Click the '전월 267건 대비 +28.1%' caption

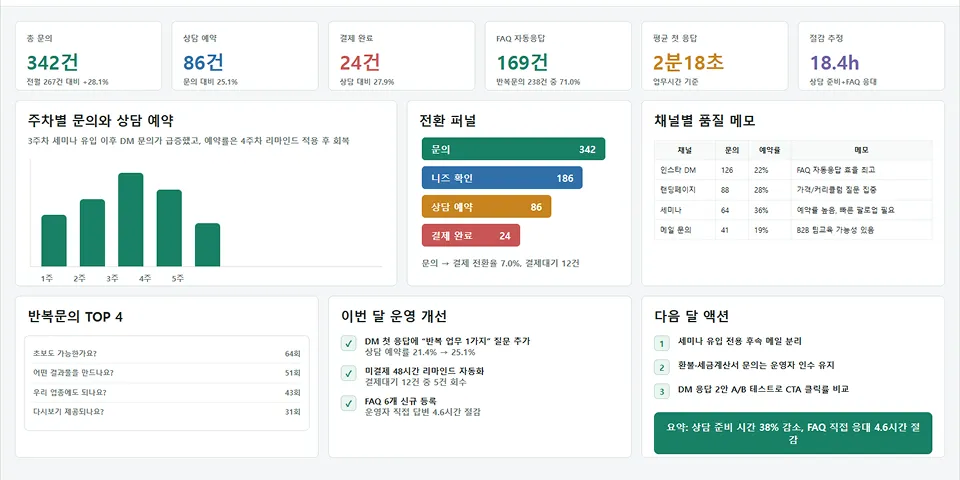pos(67,81)
